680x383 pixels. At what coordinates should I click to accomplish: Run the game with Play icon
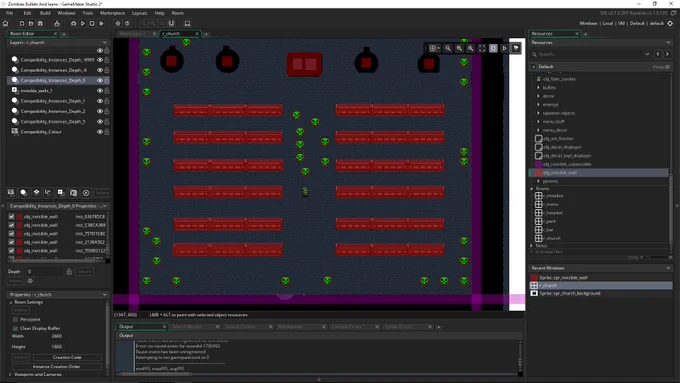82,23
